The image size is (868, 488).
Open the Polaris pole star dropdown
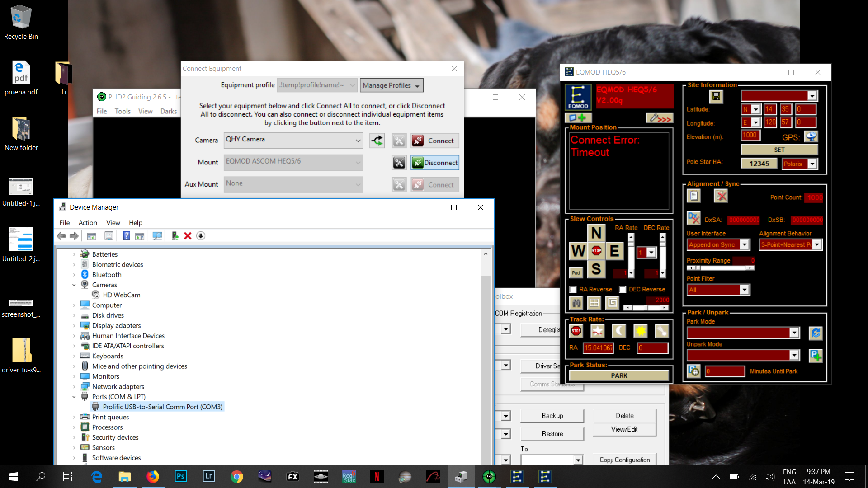[812, 164]
